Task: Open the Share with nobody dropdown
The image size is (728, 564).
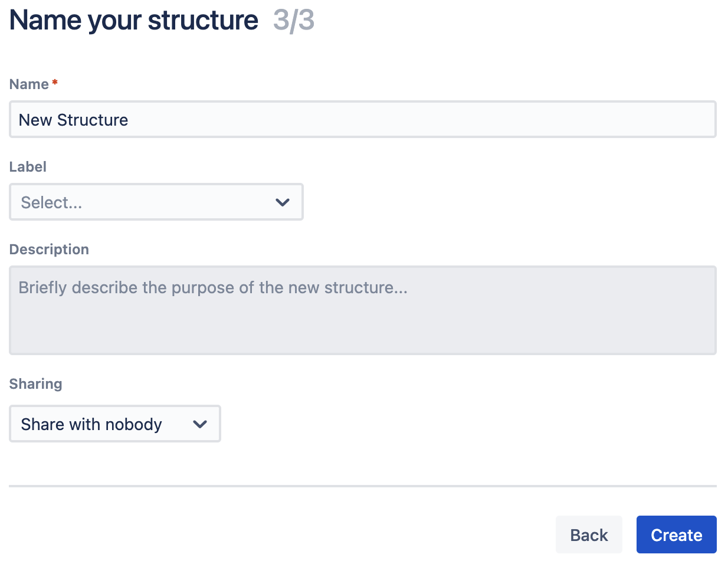Action: [114, 424]
